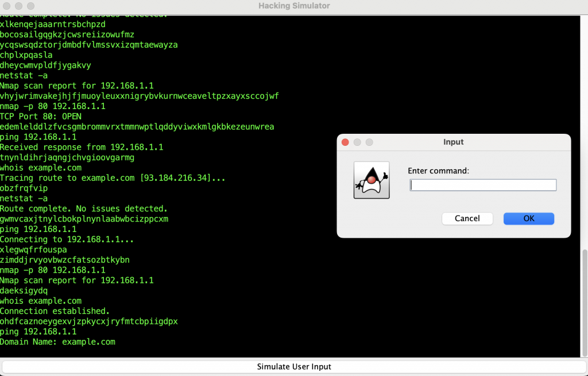Close the Input dialog with red button
Screen dimensions: 588x376
(x=345, y=142)
